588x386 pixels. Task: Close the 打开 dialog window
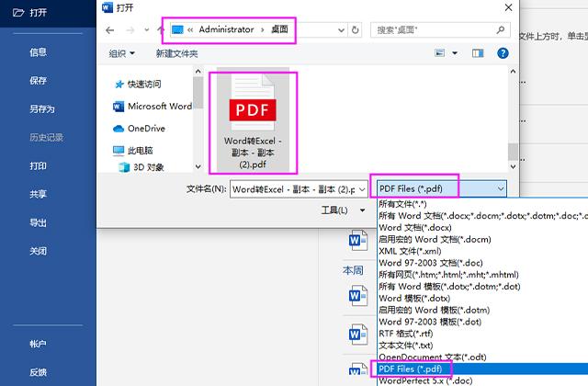pos(508,7)
